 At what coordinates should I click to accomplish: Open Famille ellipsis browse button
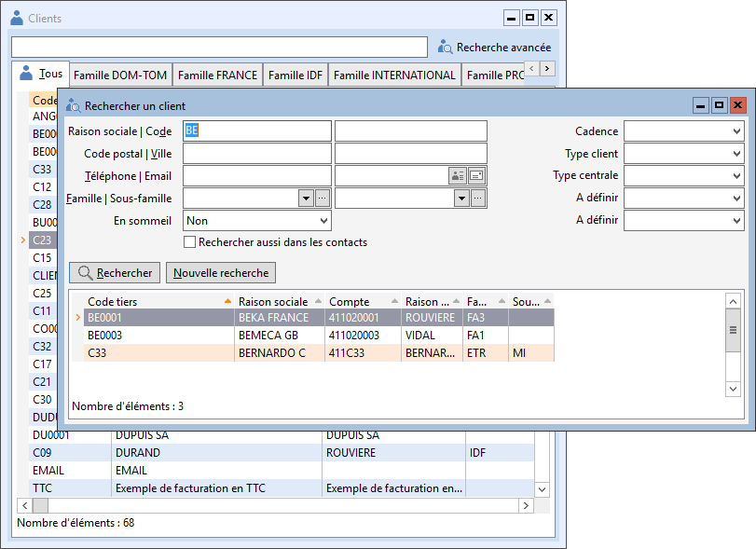coord(323,199)
